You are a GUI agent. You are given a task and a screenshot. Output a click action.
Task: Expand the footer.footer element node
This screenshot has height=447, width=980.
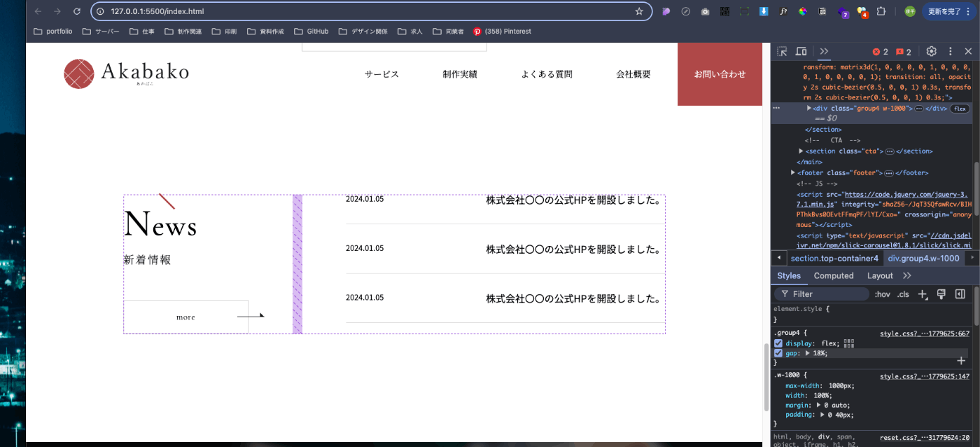pos(793,172)
